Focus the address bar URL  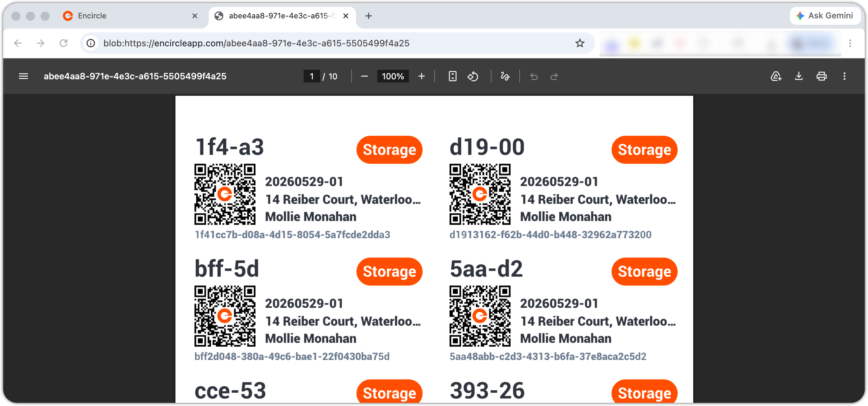tap(256, 43)
